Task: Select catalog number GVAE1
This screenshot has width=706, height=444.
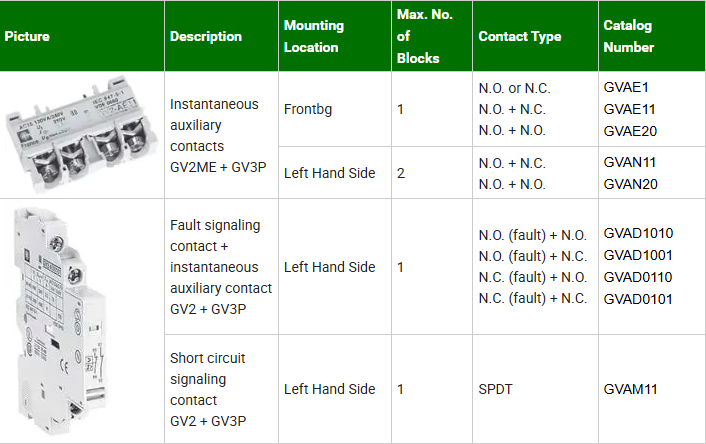Action: [x=626, y=88]
